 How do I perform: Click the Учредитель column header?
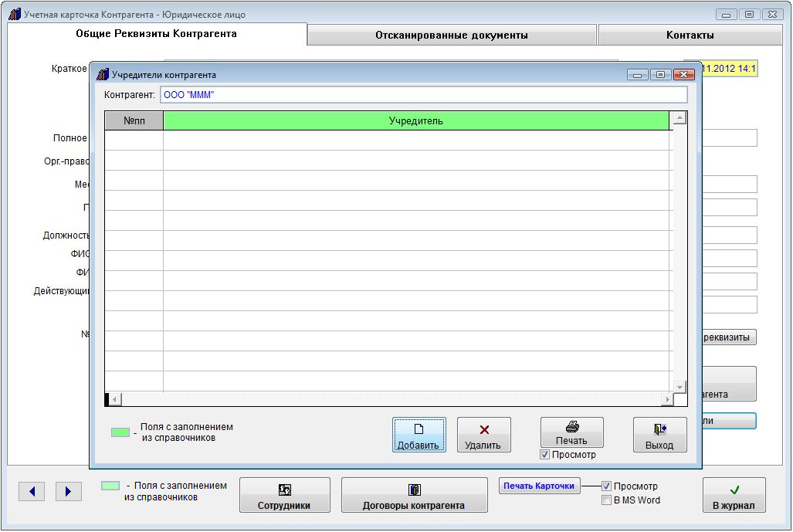415,121
